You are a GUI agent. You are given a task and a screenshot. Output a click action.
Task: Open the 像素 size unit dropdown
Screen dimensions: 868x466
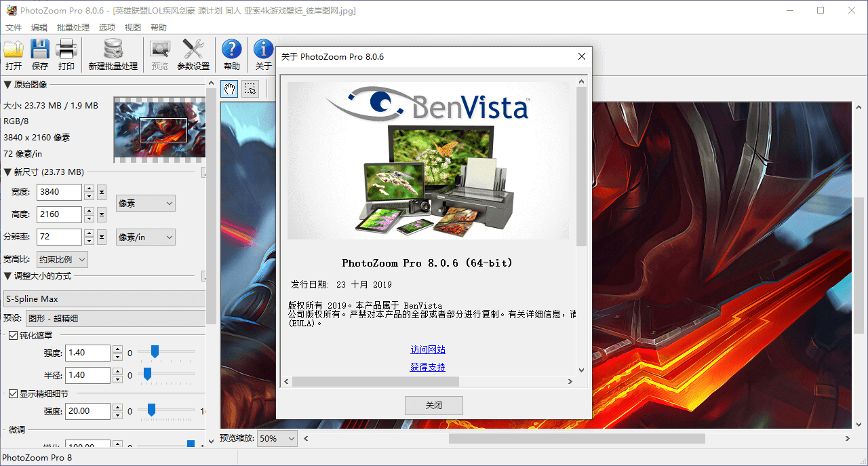pyautogui.click(x=146, y=203)
